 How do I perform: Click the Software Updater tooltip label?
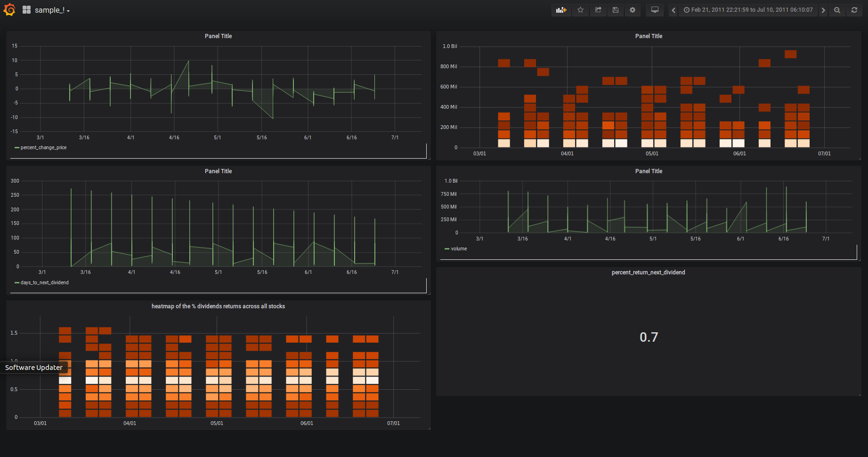click(34, 368)
